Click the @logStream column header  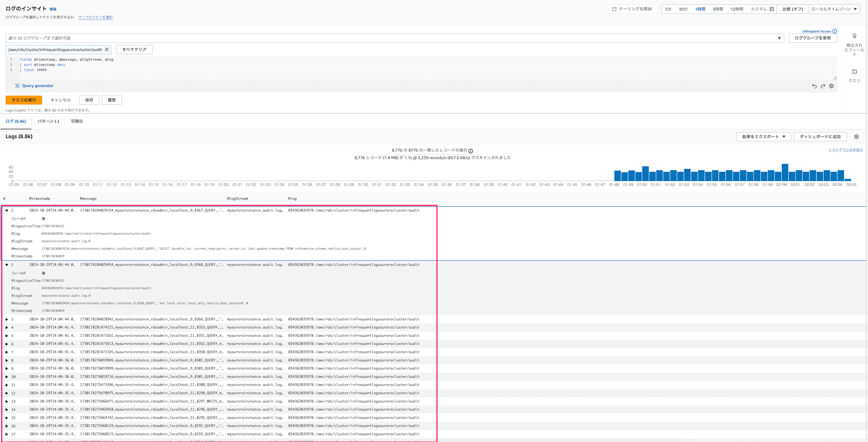click(x=237, y=199)
